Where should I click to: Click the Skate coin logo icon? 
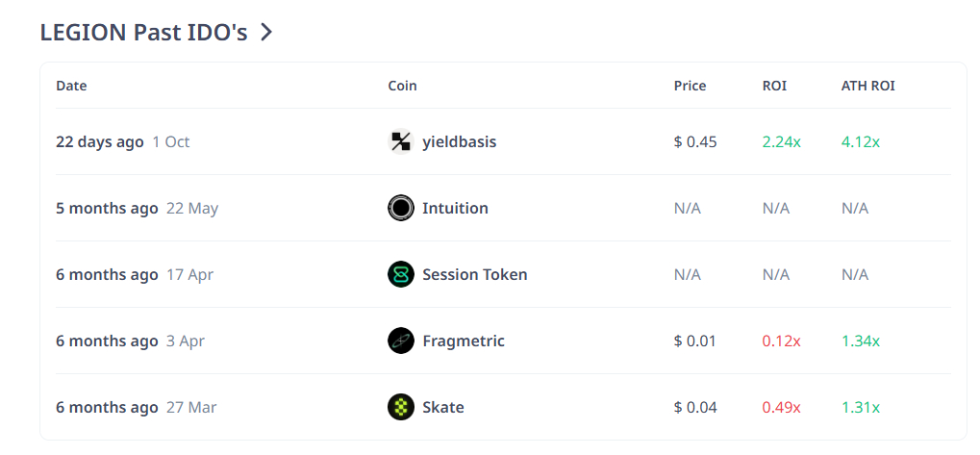click(401, 407)
